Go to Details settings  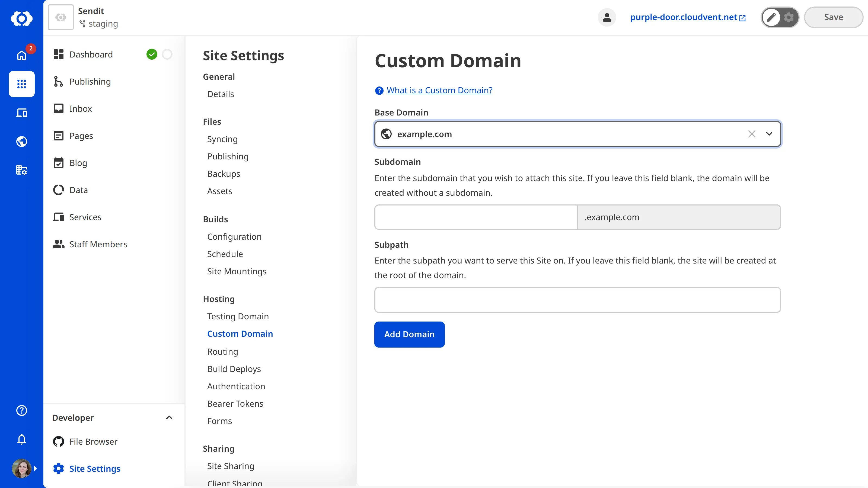[x=220, y=94]
